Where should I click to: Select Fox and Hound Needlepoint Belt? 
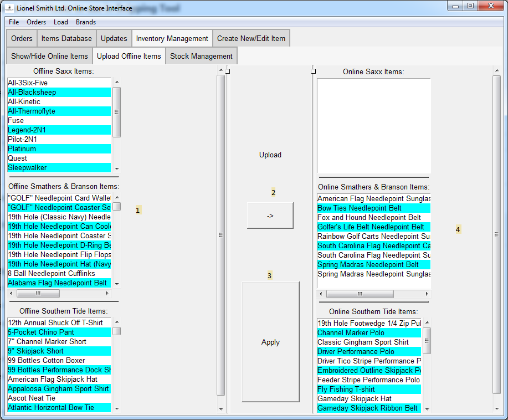pos(374,217)
